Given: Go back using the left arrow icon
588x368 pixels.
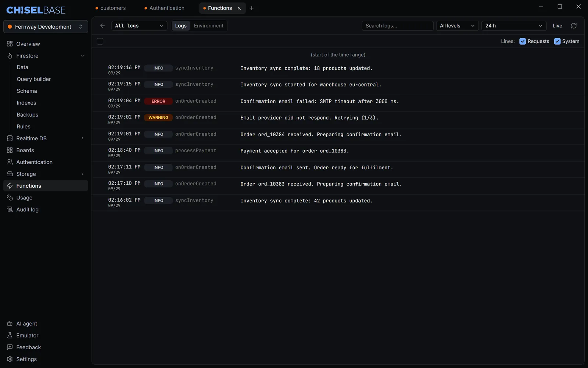Looking at the screenshot, I should (103, 26).
